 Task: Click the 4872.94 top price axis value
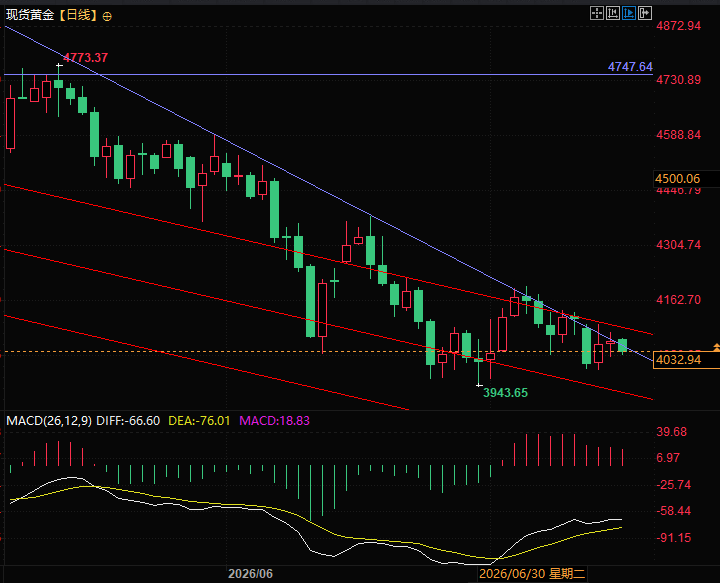pyautogui.click(x=679, y=26)
